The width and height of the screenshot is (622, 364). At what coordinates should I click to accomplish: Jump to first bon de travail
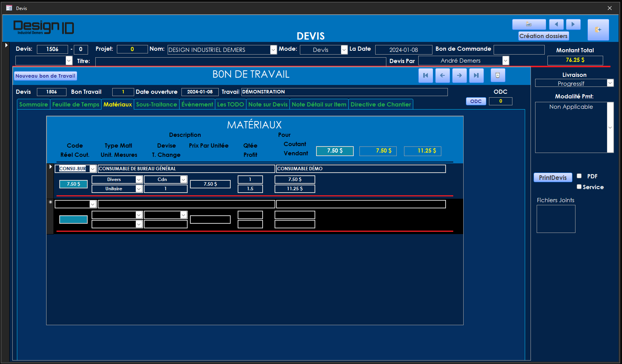[x=426, y=75]
